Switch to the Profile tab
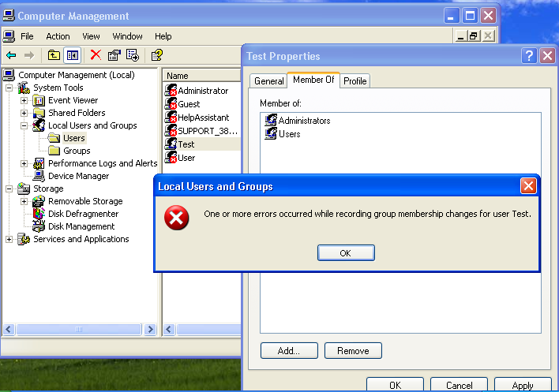Viewport: 559px width, 392px height. coord(355,81)
